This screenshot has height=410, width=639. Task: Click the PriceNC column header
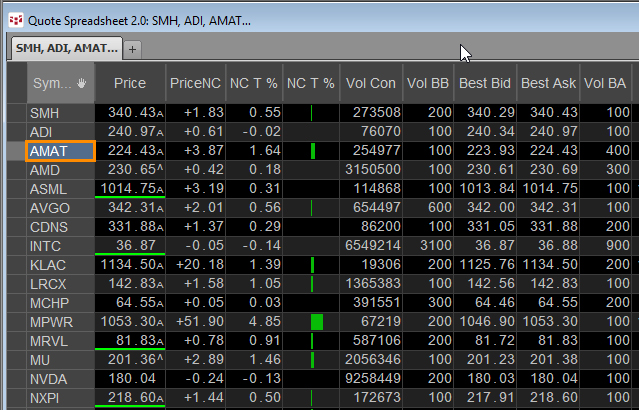tap(194, 83)
